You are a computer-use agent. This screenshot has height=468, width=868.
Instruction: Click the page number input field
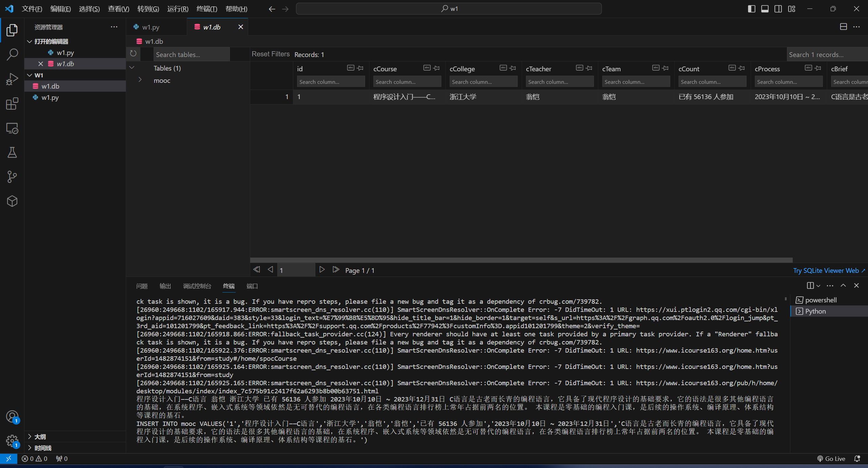coord(296,270)
